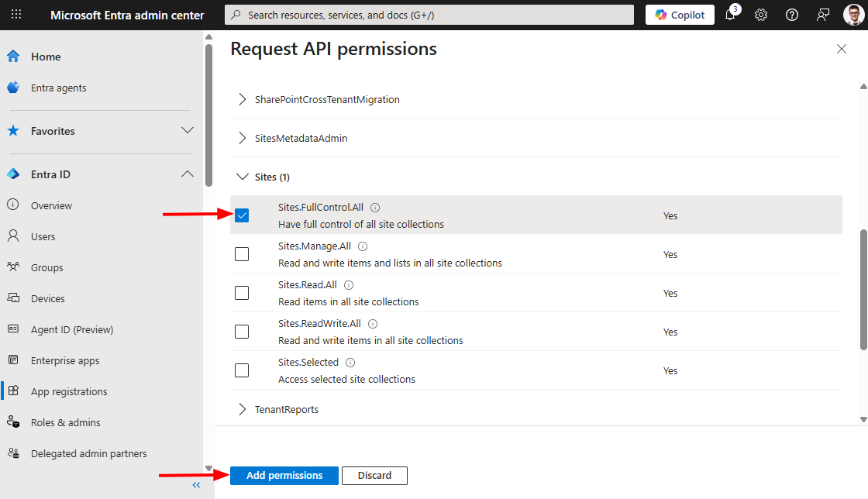
Task: Expand the SharePointCrossTenantMigration group
Action: [x=243, y=99]
